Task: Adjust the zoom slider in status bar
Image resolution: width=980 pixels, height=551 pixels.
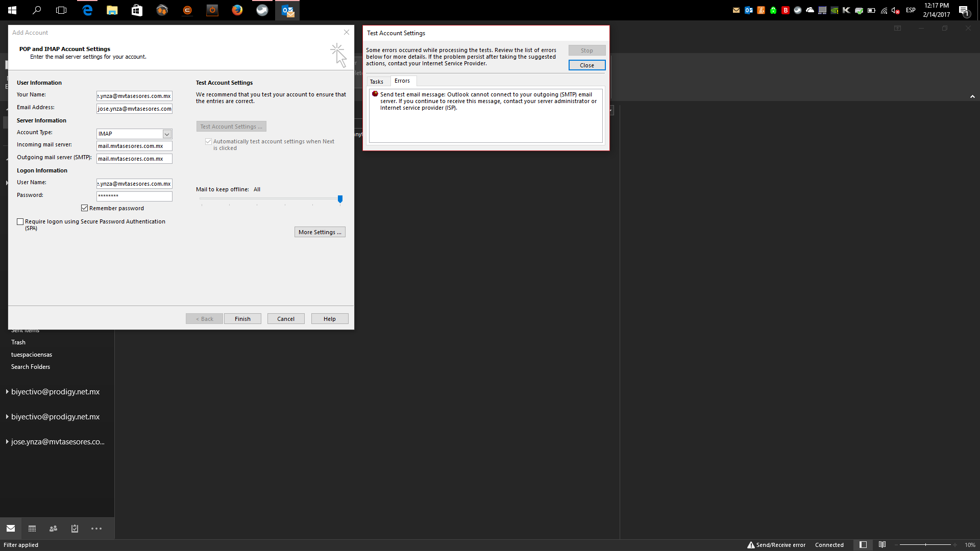Action: coord(925,545)
